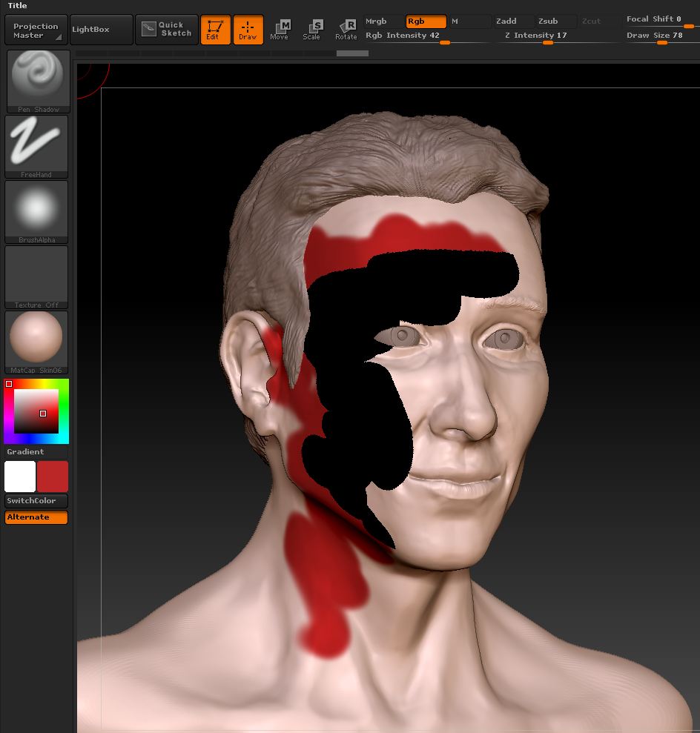Adjust the Draw Size slider
The image size is (700, 733).
click(663, 36)
